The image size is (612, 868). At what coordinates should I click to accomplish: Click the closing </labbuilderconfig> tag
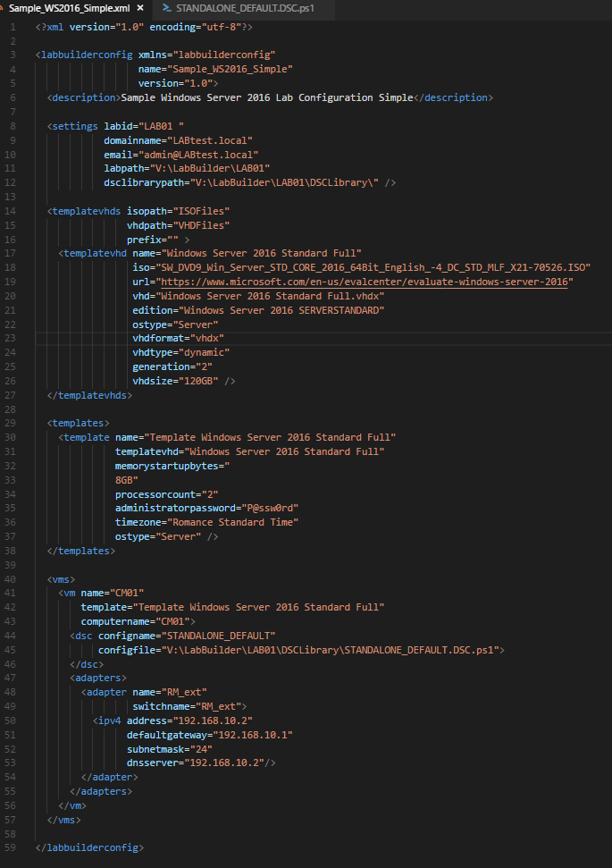89,847
